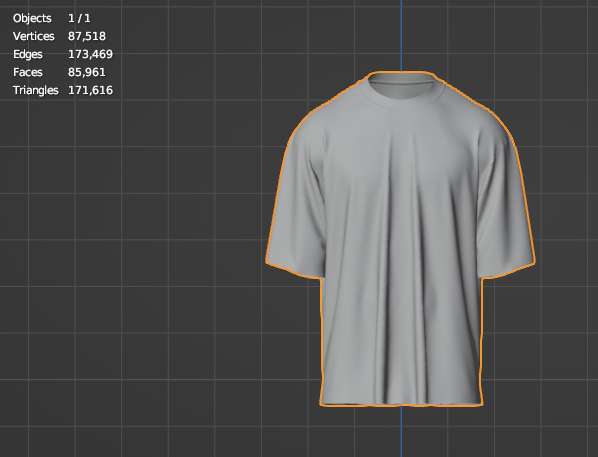
Task: Click the Objects count 1 / 1
Action: (x=79, y=18)
